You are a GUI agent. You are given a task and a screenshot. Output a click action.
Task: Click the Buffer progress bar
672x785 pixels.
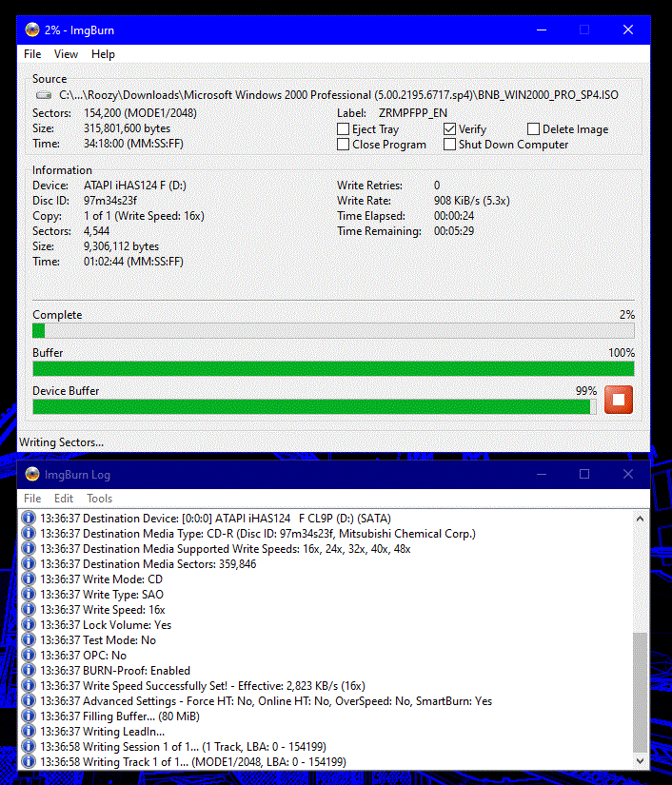click(x=333, y=369)
